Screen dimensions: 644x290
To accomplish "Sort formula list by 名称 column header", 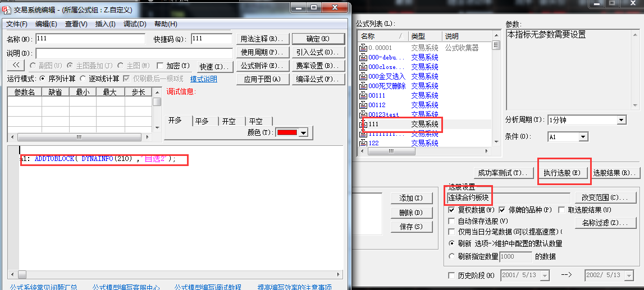I will coord(383,36).
